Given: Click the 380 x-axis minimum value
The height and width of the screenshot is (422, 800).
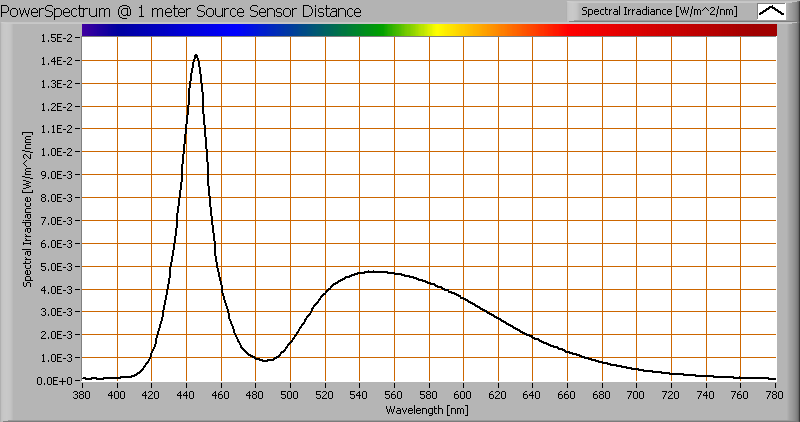Looking at the screenshot, I should pyautogui.click(x=82, y=395).
